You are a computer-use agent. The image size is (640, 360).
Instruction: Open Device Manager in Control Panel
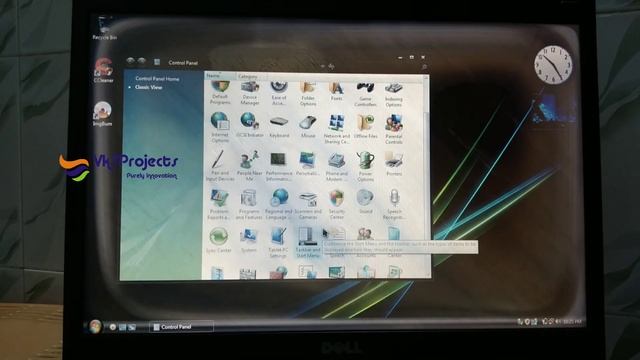[x=250, y=93]
